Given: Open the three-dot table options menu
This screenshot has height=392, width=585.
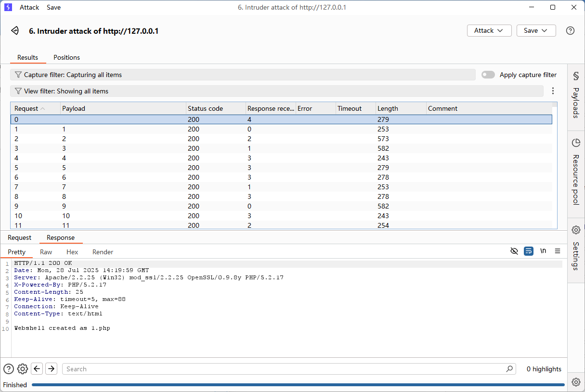Looking at the screenshot, I should pyautogui.click(x=553, y=91).
